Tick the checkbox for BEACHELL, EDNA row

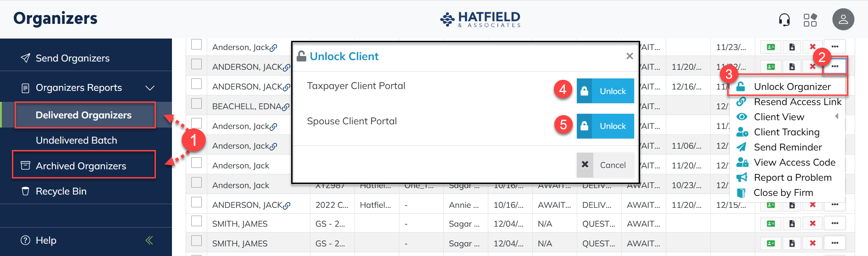196,104
